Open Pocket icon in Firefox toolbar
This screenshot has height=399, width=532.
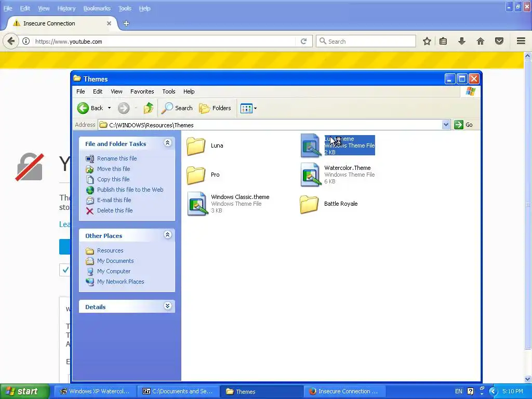pyautogui.click(x=499, y=42)
